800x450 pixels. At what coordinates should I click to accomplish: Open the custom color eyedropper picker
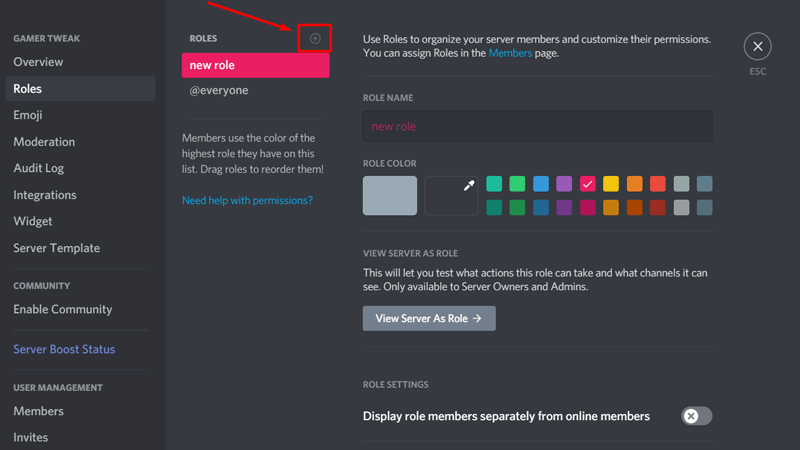[x=451, y=195]
